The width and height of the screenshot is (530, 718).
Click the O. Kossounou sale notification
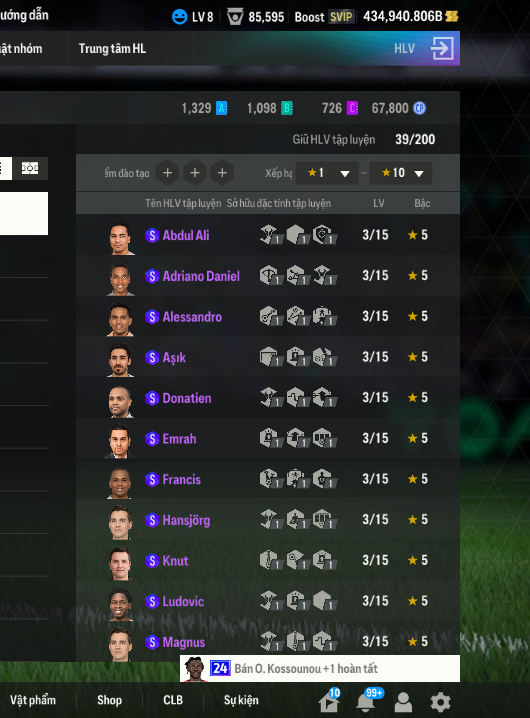[x=320, y=669]
